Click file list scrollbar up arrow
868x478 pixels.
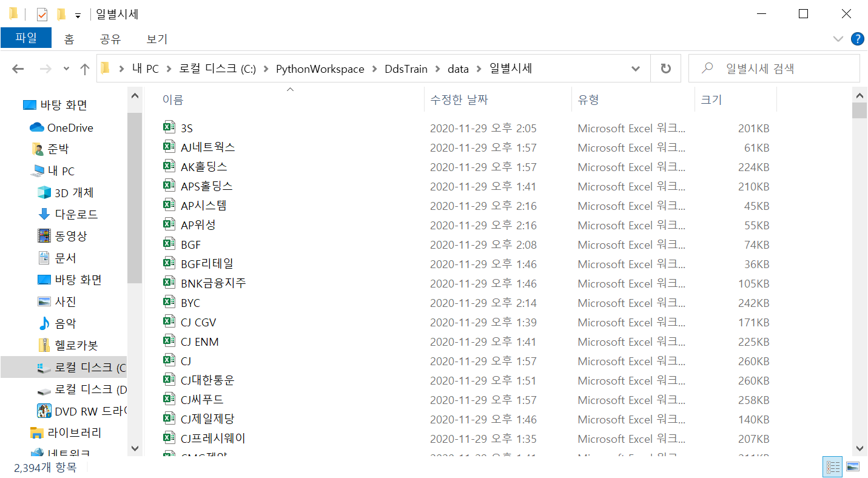coord(860,95)
